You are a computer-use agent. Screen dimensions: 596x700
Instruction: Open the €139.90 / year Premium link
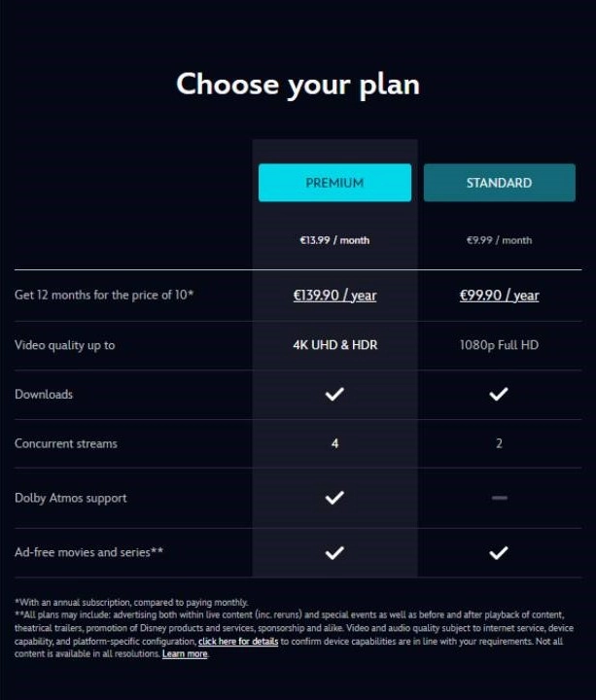pyautogui.click(x=334, y=296)
